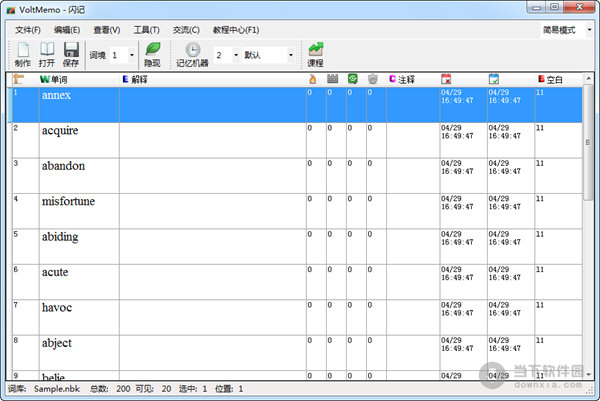Open the 工具(T) menu
This screenshot has width=600, height=401.
(x=146, y=30)
